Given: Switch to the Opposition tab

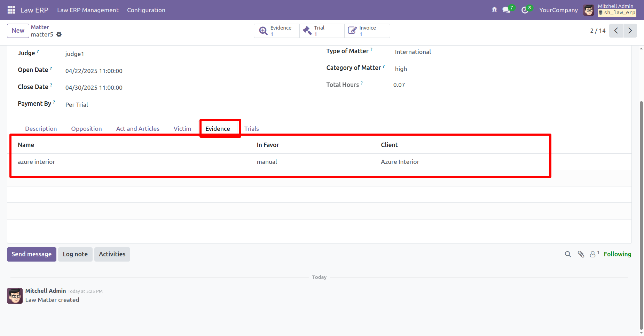Looking at the screenshot, I should pyautogui.click(x=86, y=129).
